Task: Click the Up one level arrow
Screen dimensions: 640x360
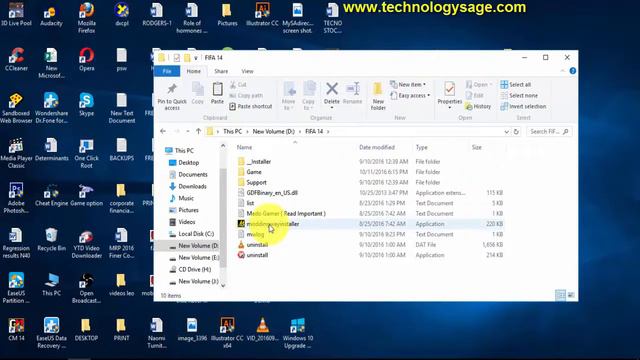Action: 198,131
